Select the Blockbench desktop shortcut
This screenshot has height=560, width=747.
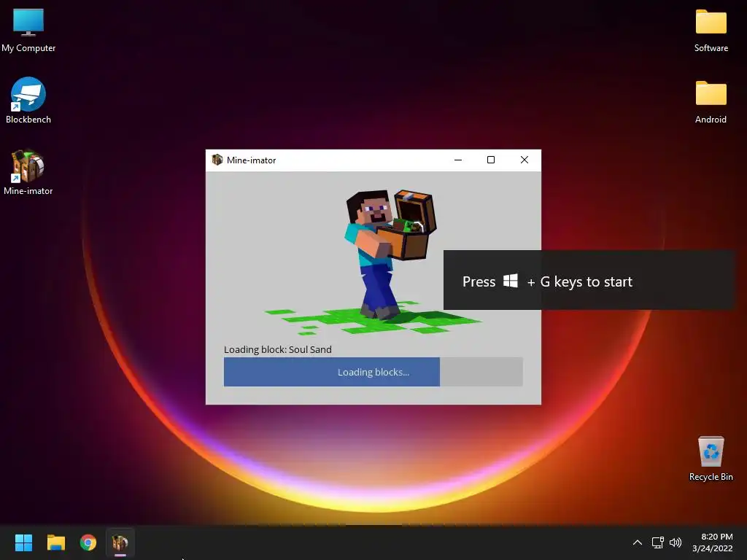click(28, 101)
